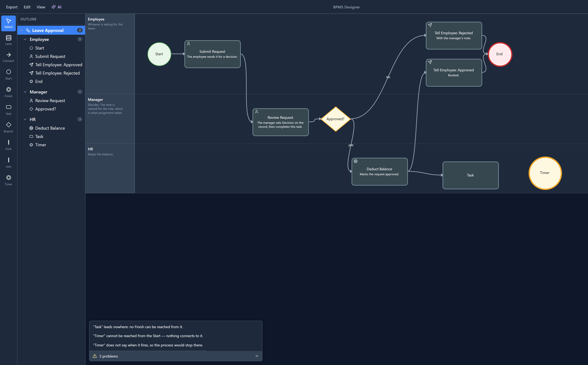The height and width of the screenshot is (365, 588).
Task: Open the Export menu
Action: pyautogui.click(x=12, y=7)
